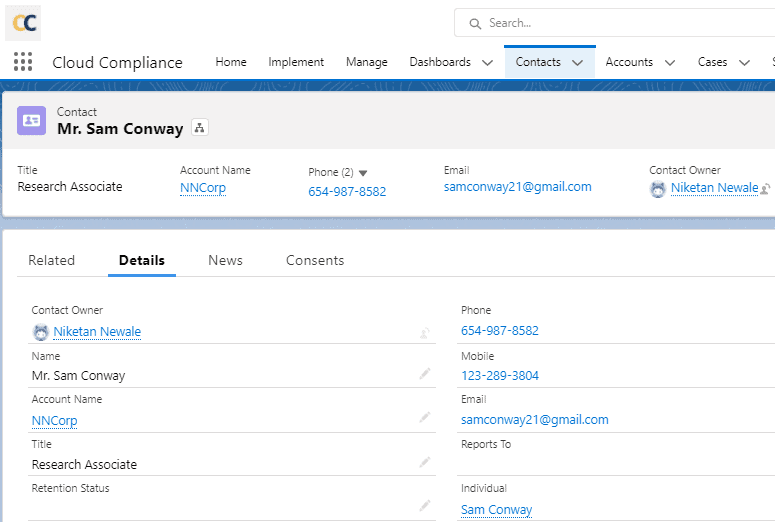
Task: Click the pencil icon in Title row
Action: 425,462
